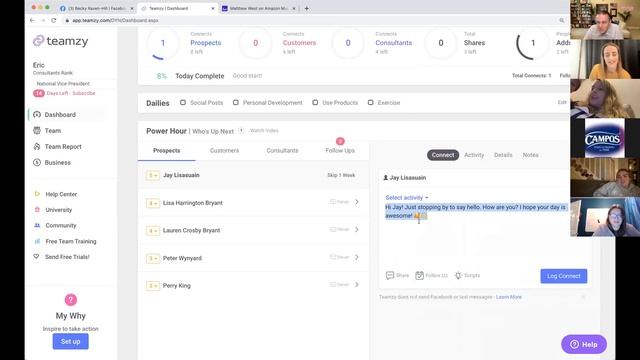Check the Use Products daily

pos(315,102)
